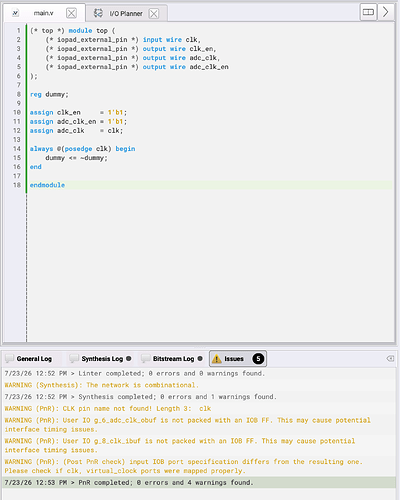Click the Bitstream Log status dot
Screen dimensions: 400x500
200,359
